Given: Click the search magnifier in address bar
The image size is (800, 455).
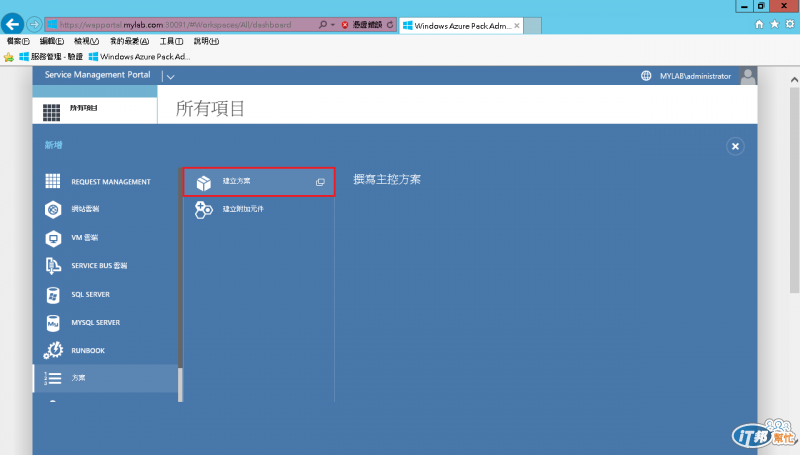Looking at the screenshot, I should 322,24.
